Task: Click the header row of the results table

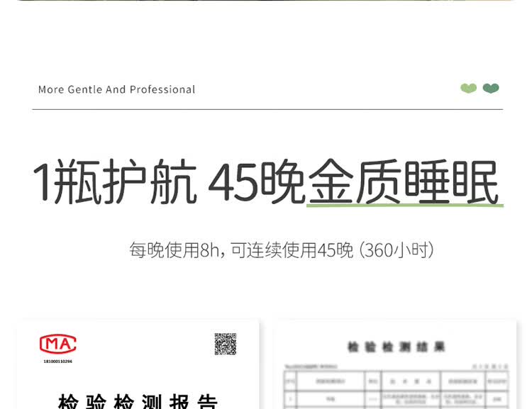Action: tap(396, 381)
